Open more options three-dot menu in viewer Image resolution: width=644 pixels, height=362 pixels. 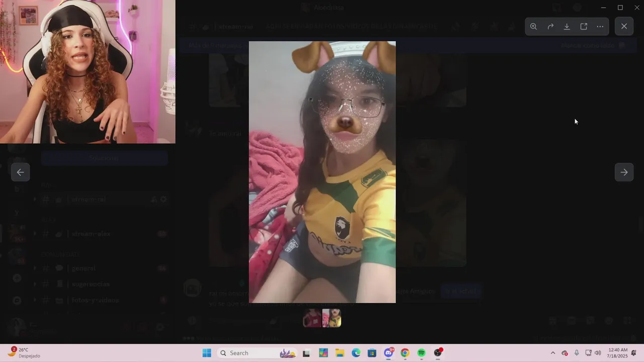coord(600,27)
